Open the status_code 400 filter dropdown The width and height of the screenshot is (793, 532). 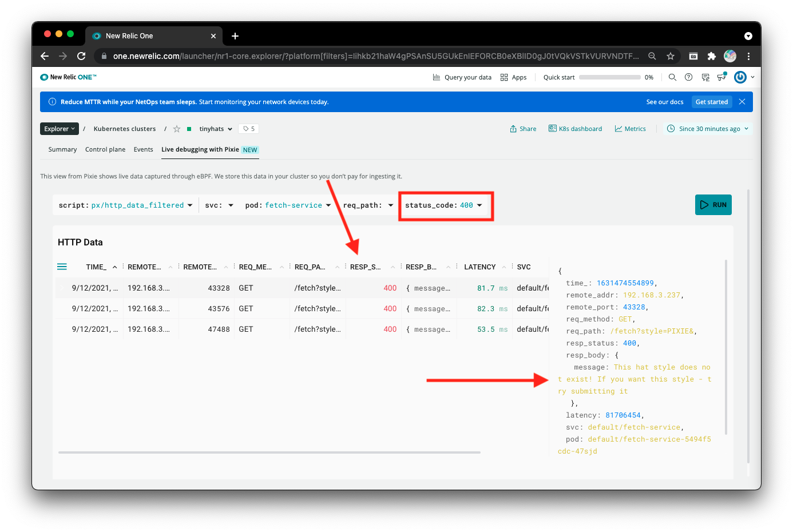tap(479, 205)
